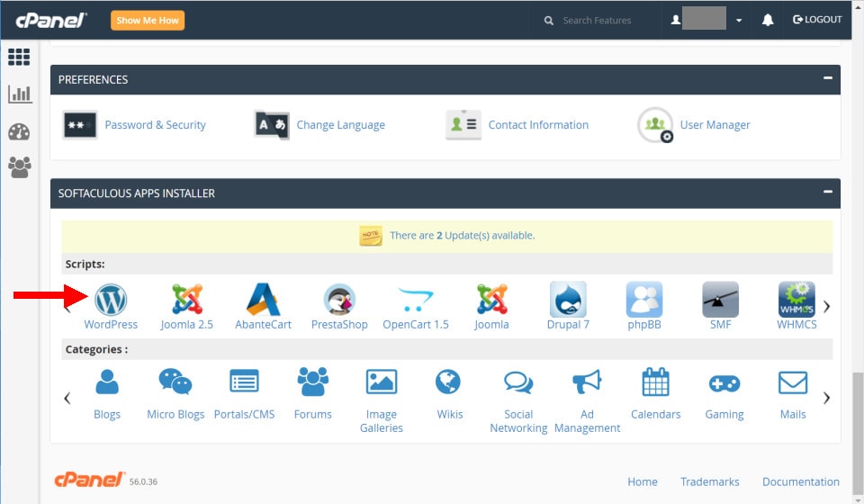The image size is (864, 504).
Task: Select the Gaming category icon
Action: point(724,383)
